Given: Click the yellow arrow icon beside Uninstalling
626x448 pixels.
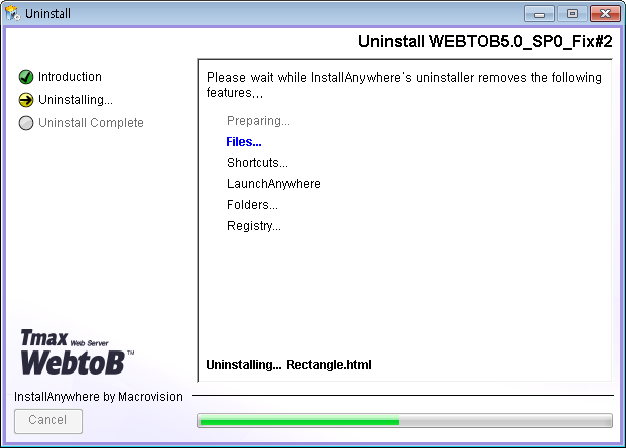Looking at the screenshot, I should click(x=26, y=100).
